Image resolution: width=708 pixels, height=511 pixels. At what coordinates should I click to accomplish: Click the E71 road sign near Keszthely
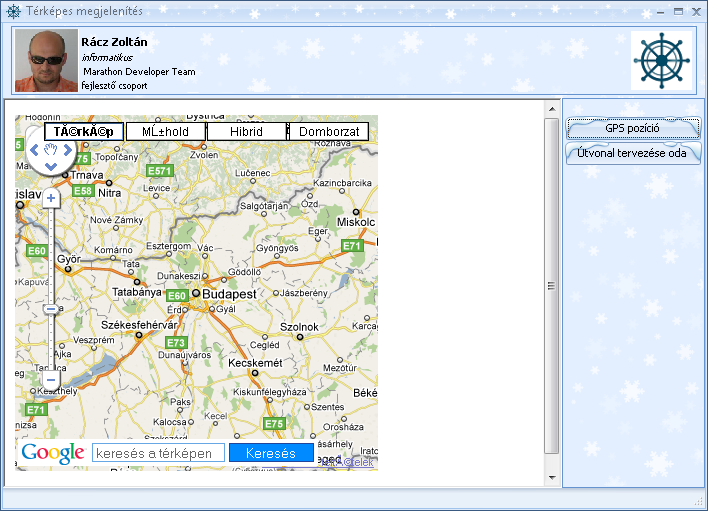click(36, 410)
